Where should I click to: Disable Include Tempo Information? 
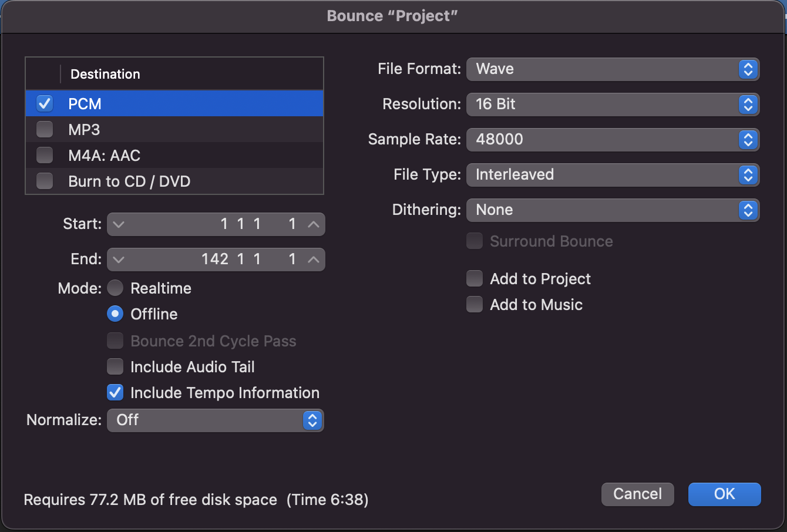pos(115,392)
